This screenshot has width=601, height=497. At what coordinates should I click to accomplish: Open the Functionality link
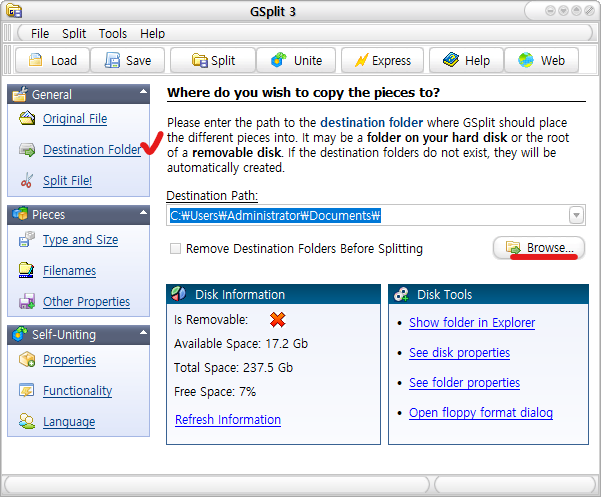click(77, 391)
